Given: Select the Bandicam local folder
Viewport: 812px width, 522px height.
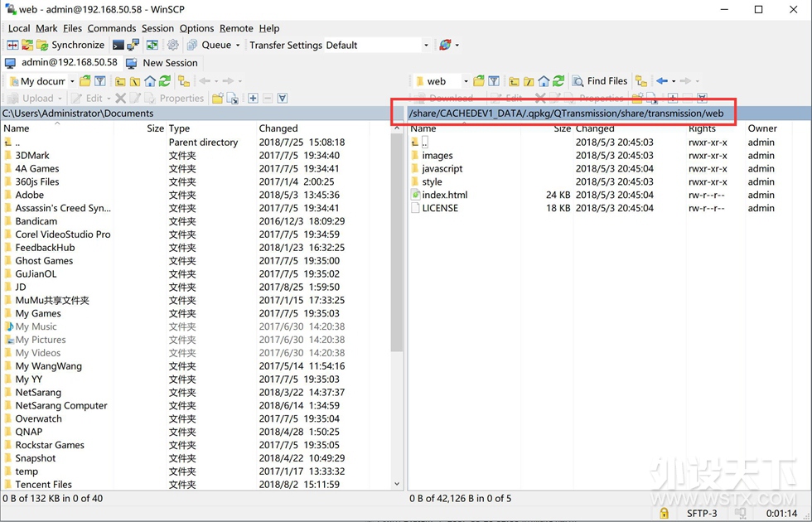Looking at the screenshot, I should click(x=36, y=221).
